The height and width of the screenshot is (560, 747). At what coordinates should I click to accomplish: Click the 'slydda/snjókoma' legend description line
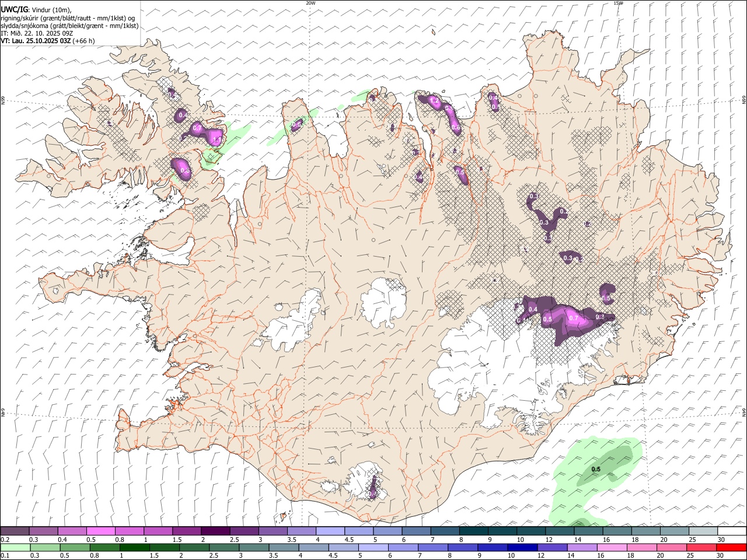70,26
